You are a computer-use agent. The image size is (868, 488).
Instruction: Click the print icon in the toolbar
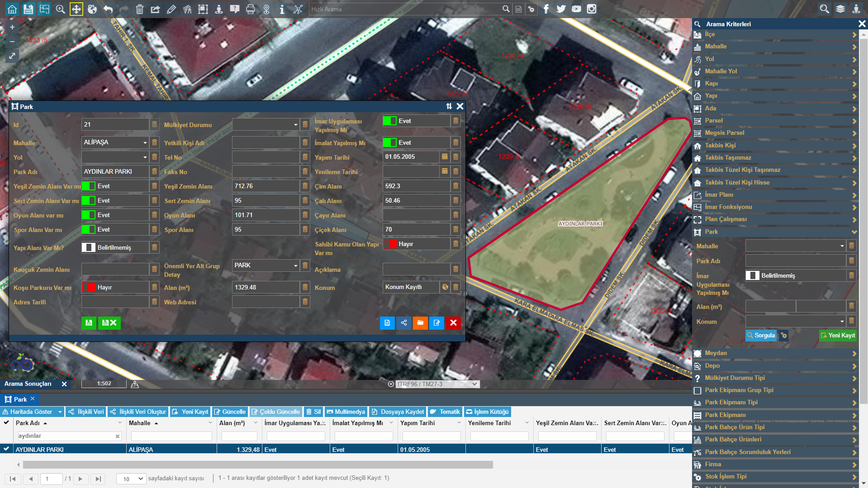[x=250, y=9]
